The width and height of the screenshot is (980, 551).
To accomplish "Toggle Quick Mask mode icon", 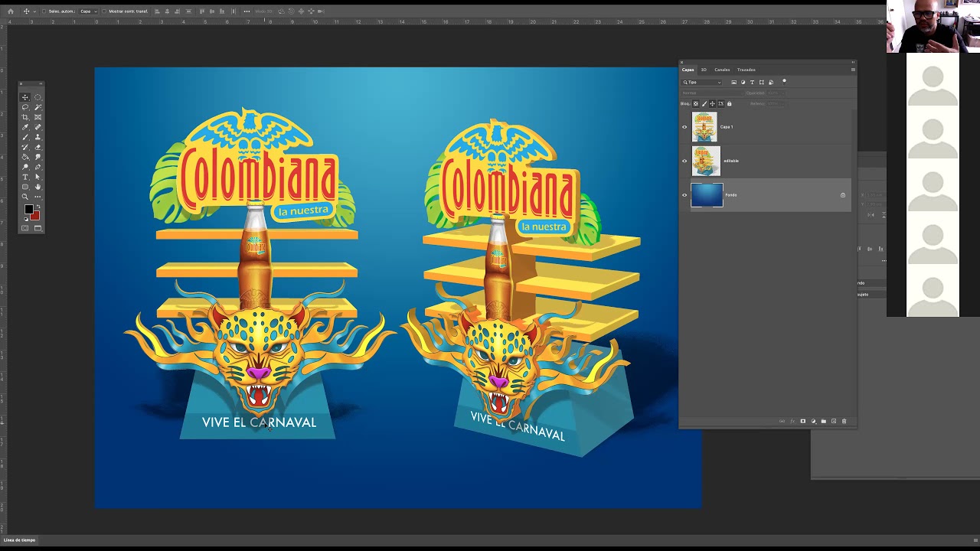I will click(25, 228).
